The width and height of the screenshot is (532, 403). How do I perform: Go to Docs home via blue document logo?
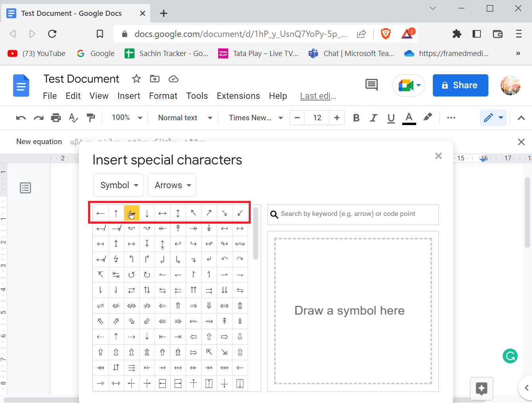(x=21, y=85)
